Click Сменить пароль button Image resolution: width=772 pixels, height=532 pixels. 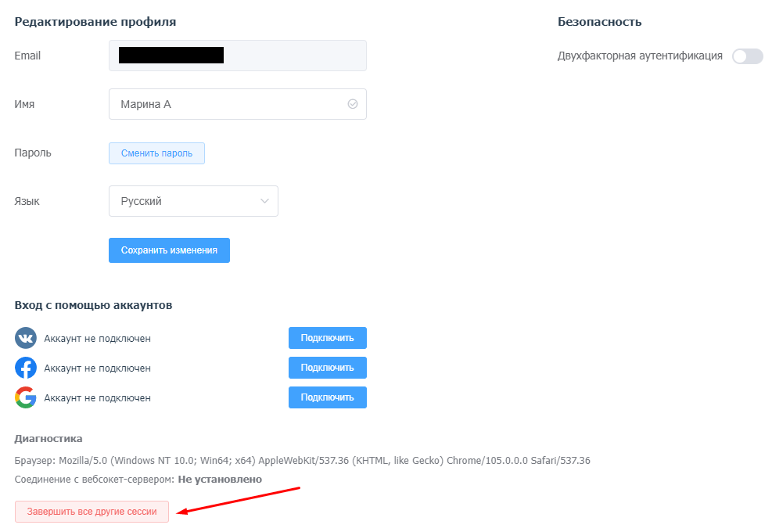point(156,153)
